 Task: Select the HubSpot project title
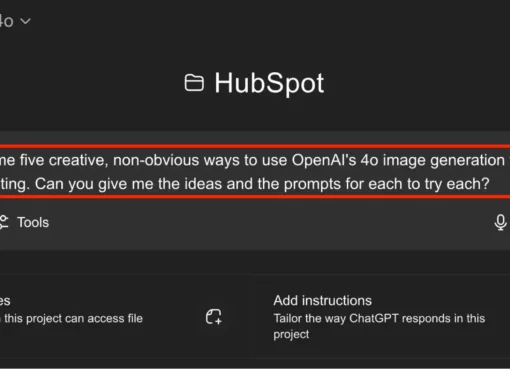point(269,83)
